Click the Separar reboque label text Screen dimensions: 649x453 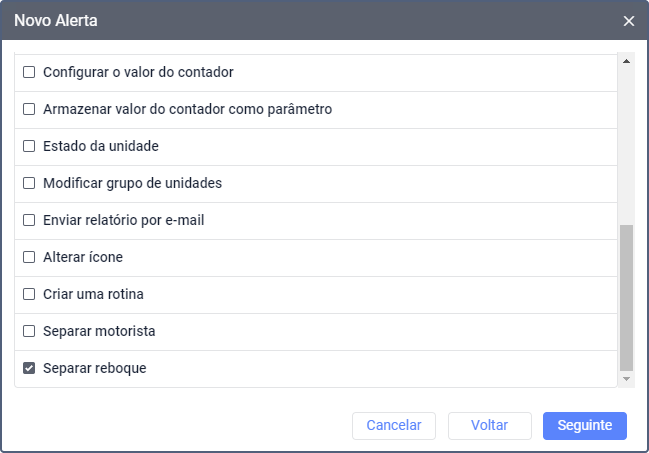point(95,368)
